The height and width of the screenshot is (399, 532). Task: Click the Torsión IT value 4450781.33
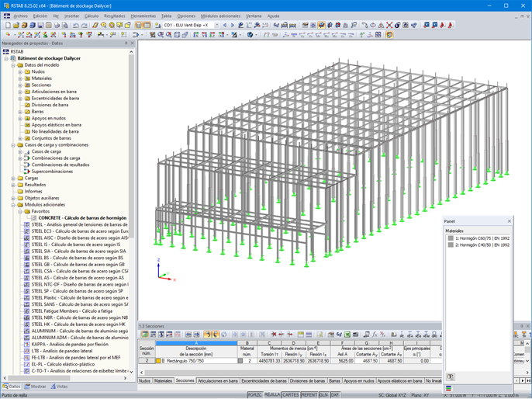click(269, 361)
